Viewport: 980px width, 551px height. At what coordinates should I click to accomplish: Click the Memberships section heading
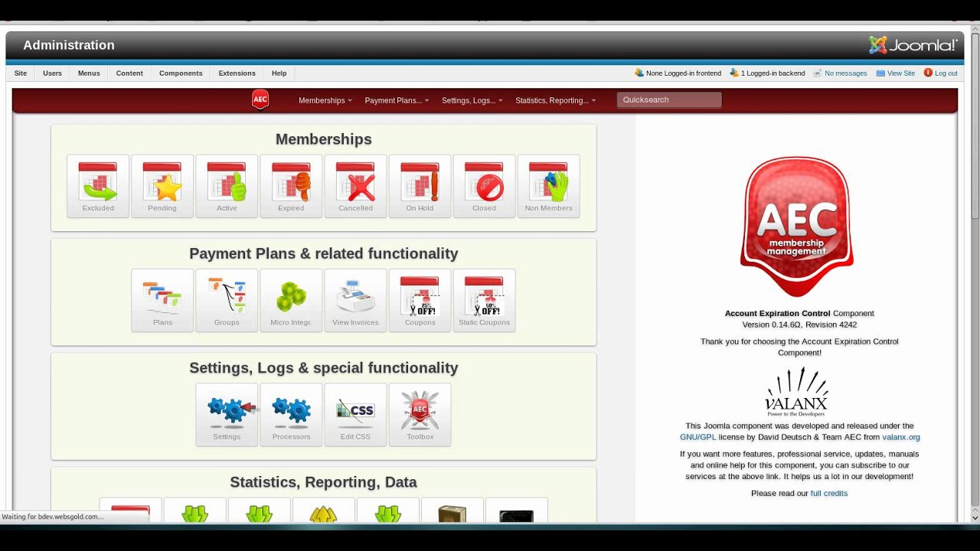click(324, 139)
